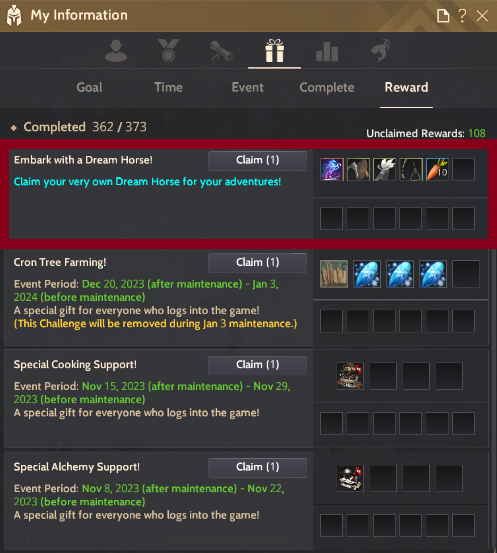Select the gift box challenges icon
Viewport: 497px width, 553px height.
coord(274,51)
